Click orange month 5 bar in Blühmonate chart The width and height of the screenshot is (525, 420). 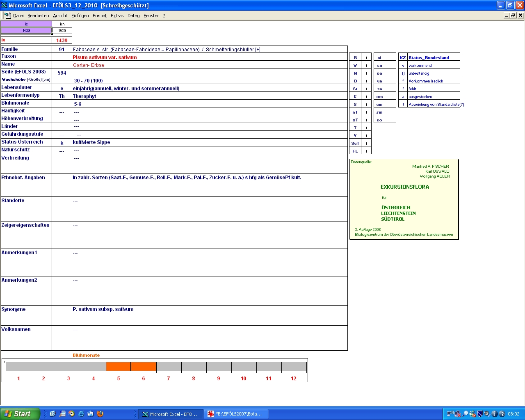(x=118, y=367)
